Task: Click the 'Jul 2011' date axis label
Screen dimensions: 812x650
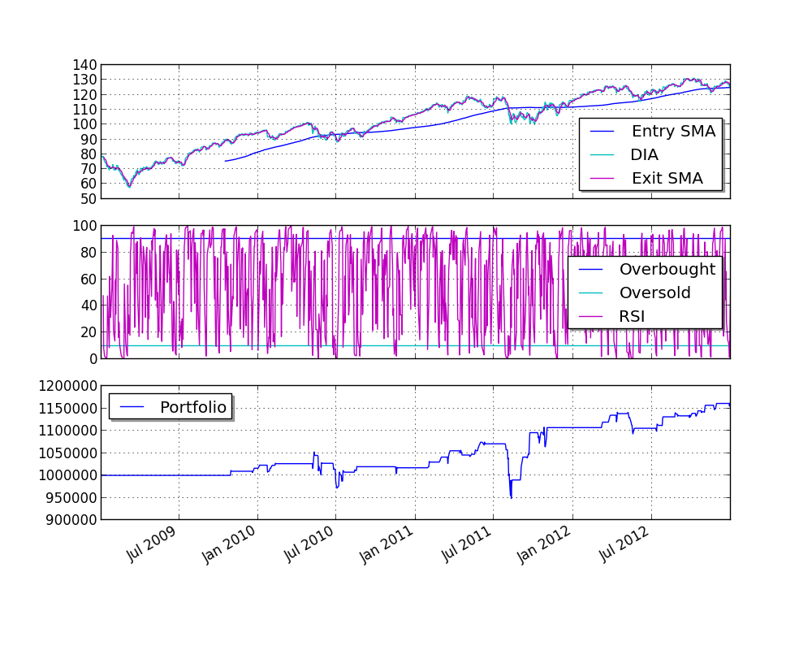Action: click(x=466, y=544)
